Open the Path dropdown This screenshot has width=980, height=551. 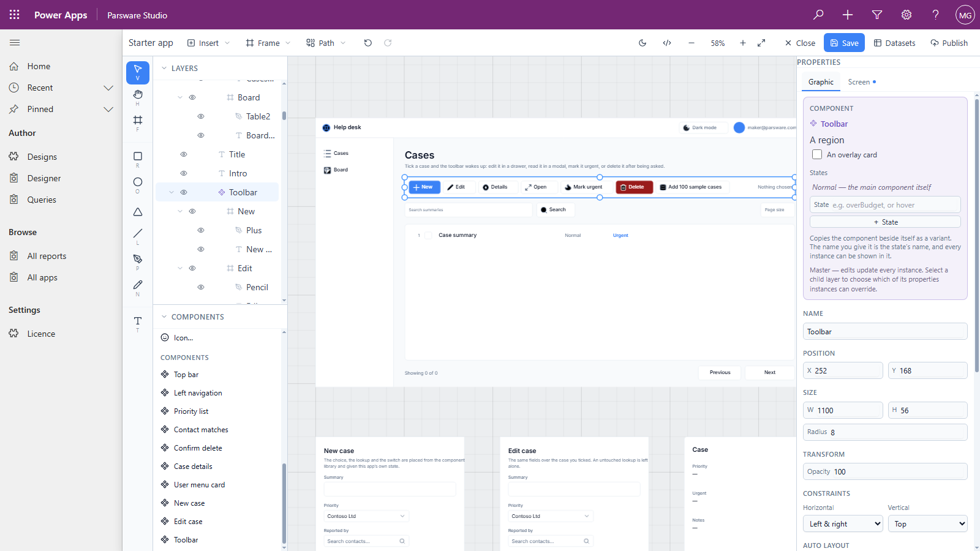pos(326,43)
